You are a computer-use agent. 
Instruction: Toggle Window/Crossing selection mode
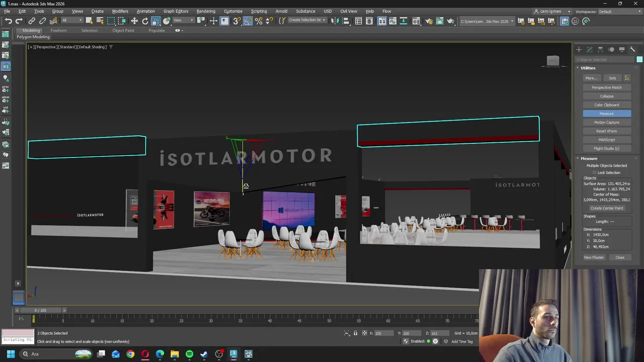[122, 21]
